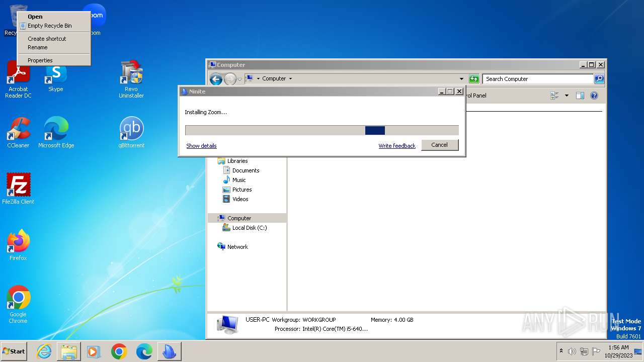The width and height of the screenshot is (644, 362).
Task: Expand the Computer breadcrumb arrow
Action: coord(290,78)
